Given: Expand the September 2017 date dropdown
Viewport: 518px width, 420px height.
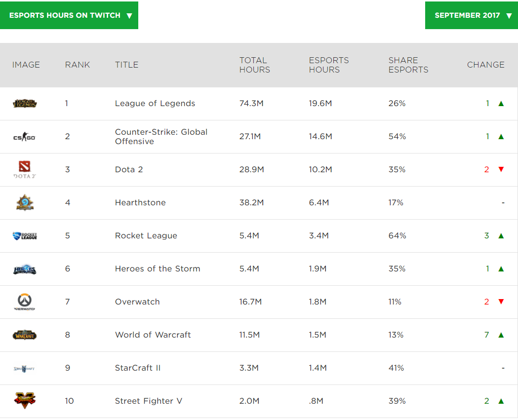Looking at the screenshot, I should [471, 15].
